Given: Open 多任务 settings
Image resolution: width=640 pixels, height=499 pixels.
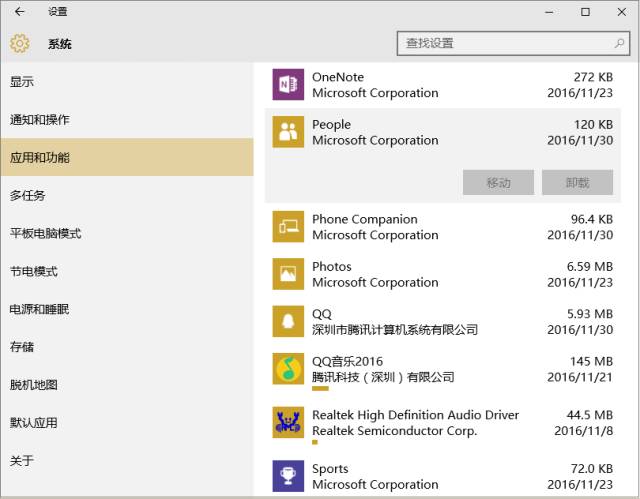Looking at the screenshot, I should click(127, 195).
